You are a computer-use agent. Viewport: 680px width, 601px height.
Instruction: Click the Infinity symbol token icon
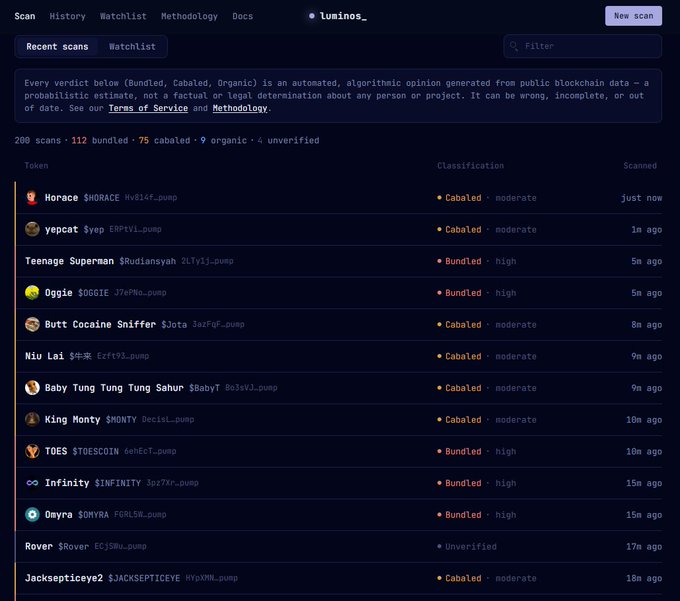coord(32,483)
